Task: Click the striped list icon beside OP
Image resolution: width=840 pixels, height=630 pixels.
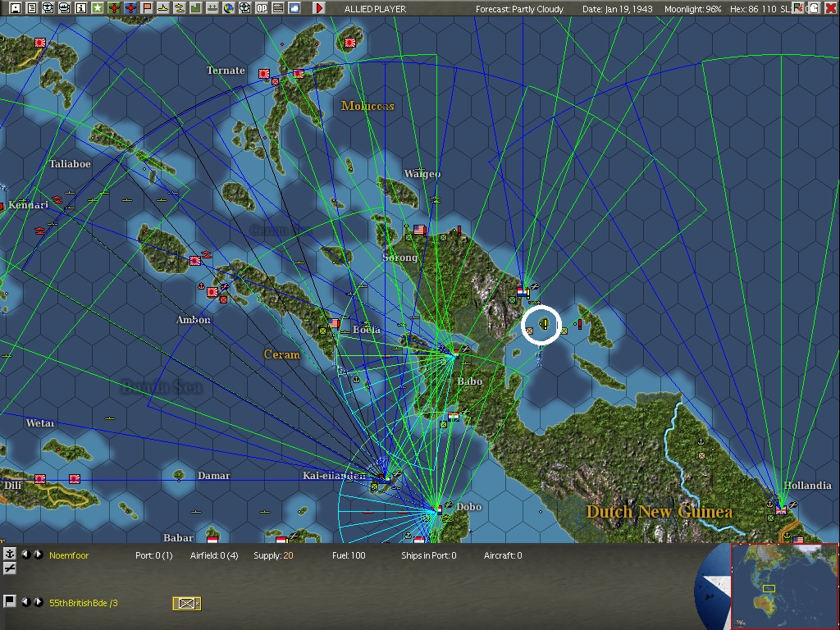Action: (278, 8)
